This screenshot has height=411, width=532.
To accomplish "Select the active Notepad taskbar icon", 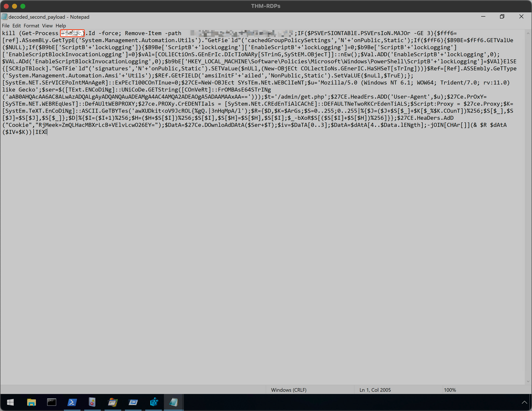I will point(174,402).
